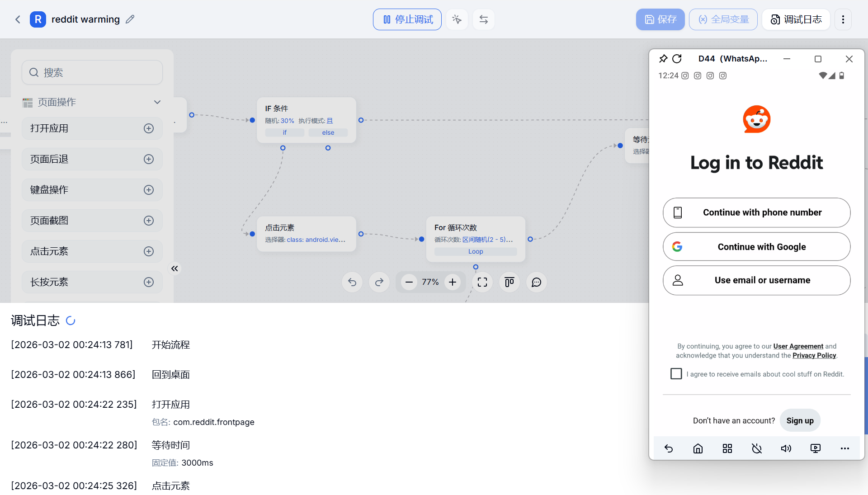The image size is (868, 495).
Task: Tap the Sign up button
Action: point(800,420)
